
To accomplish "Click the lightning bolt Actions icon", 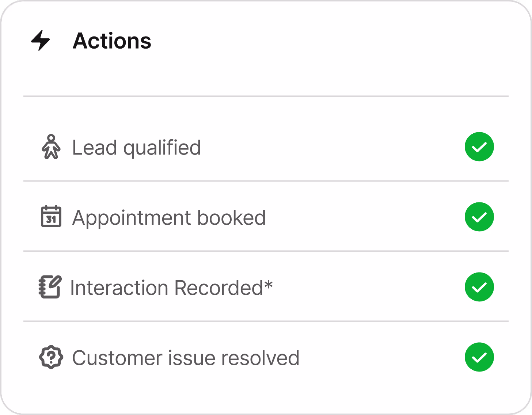I will click(x=41, y=41).
